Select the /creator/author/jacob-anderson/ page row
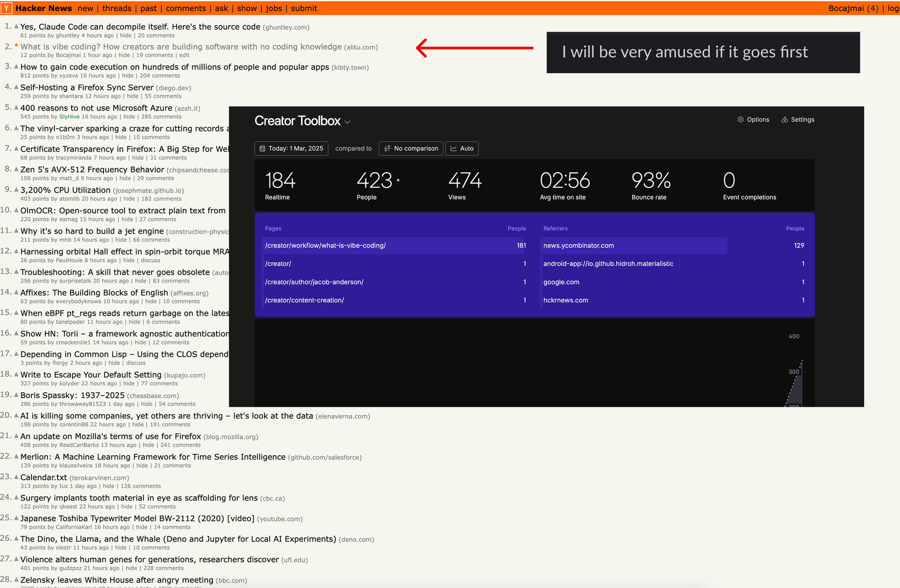Screen dimensions: 900x588 (395, 282)
